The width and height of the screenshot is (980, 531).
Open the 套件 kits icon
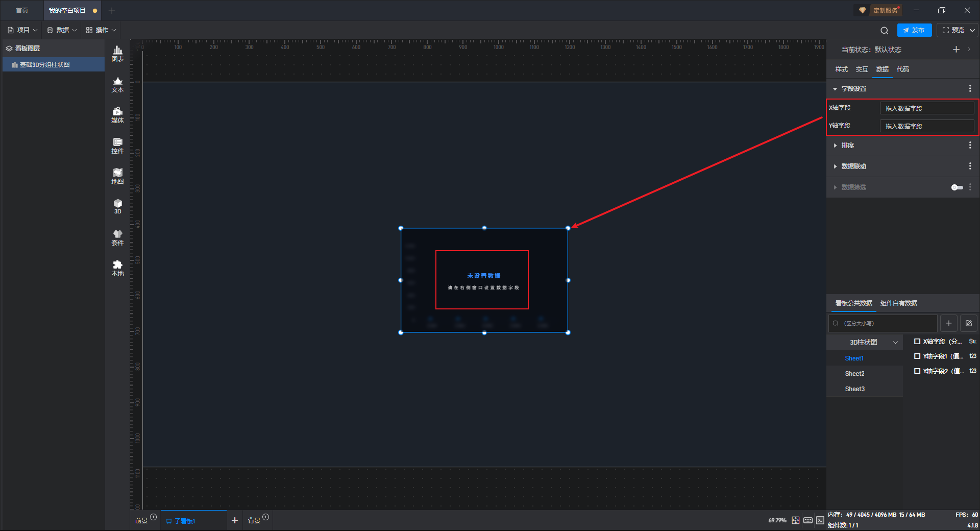[117, 237]
